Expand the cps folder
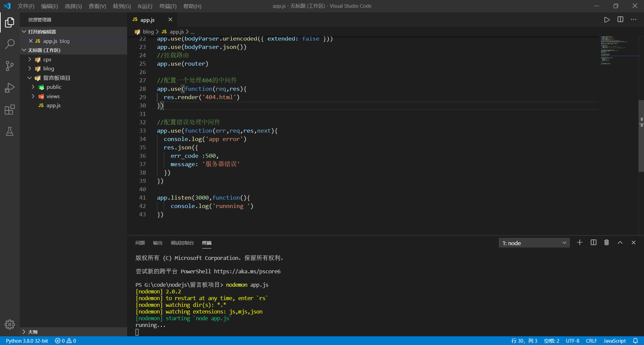Image resolution: width=644 pixels, height=345 pixels. [30, 59]
